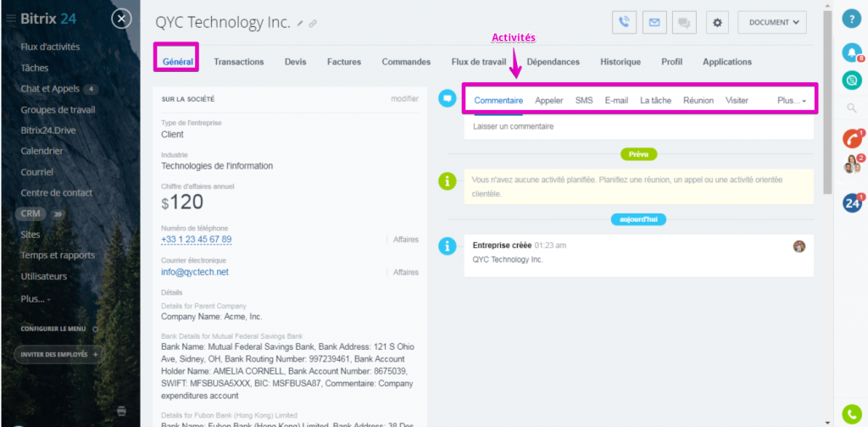
Task: Open Calendrier in sidebar
Action: pyautogui.click(x=42, y=151)
